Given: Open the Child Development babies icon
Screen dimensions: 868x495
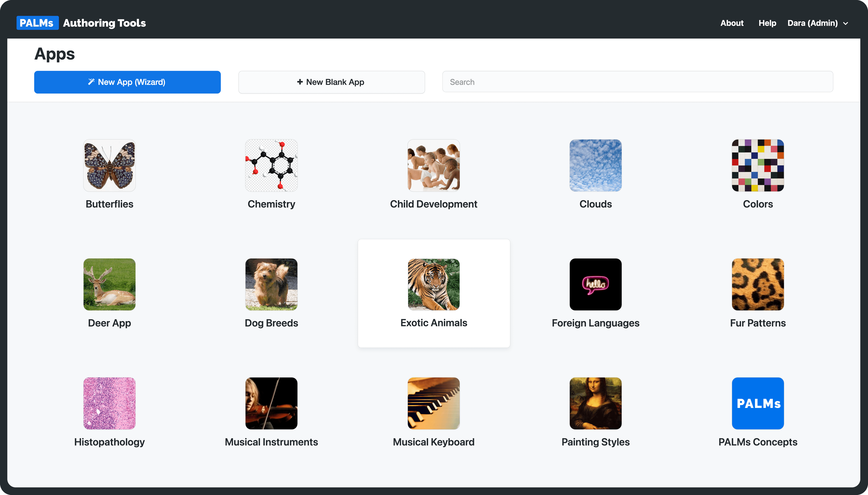Looking at the screenshot, I should [434, 166].
